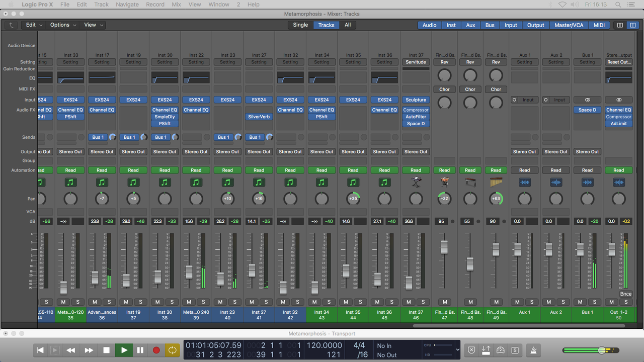Start playback with the green Play button
644x362 pixels.
pos(124,350)
